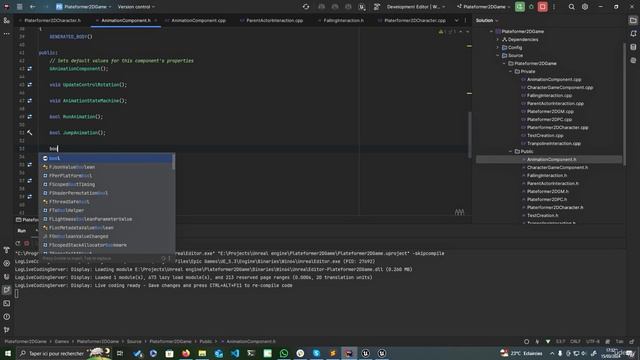Click the Windows Start button
The image size is (640, 360).
coord(8,353)
